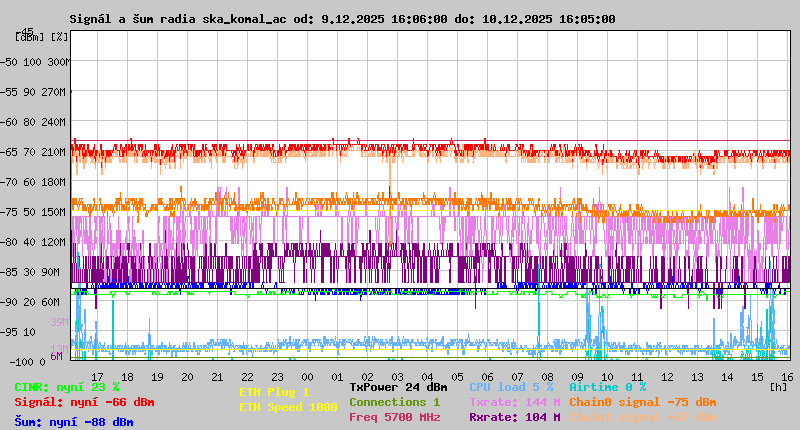Select the red Signál legend entry
The height and width of the screenshot is (430, 800).
point(84,402)
